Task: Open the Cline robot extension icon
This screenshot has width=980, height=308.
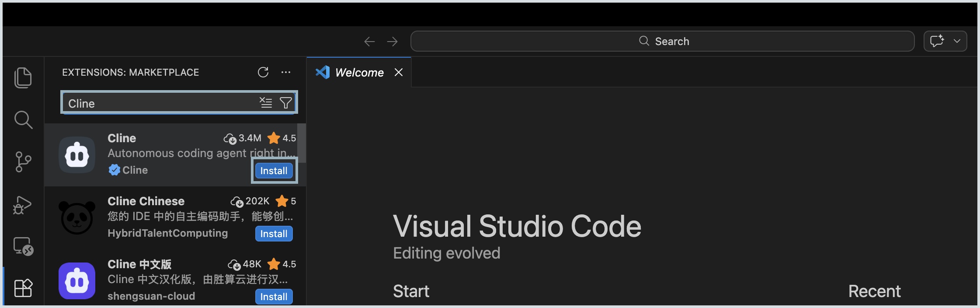Action: [x=77, y=155]
